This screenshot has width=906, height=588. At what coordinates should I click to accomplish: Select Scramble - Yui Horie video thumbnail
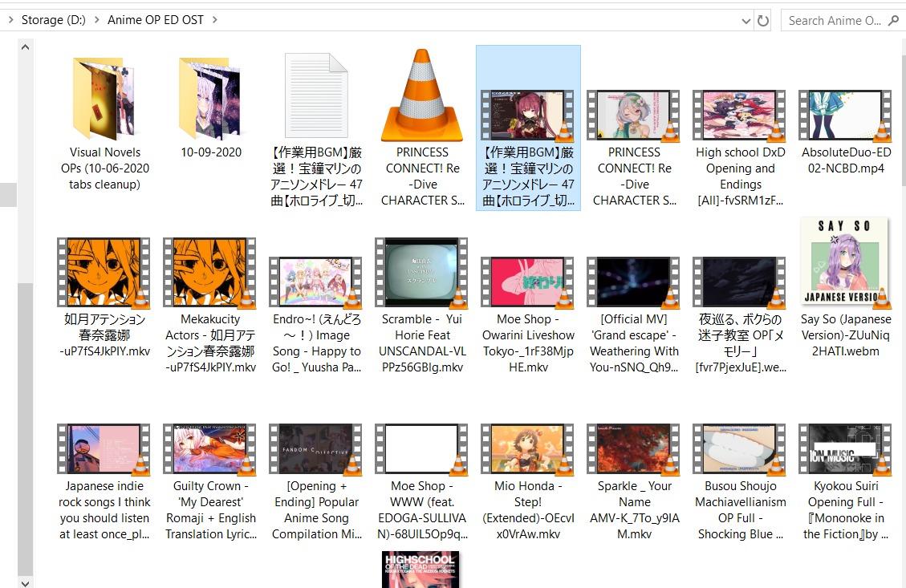click(x=422, y=272)
